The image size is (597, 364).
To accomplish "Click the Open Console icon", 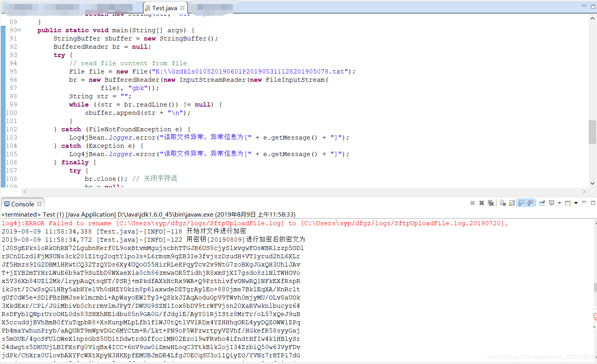I will (568, 203).
